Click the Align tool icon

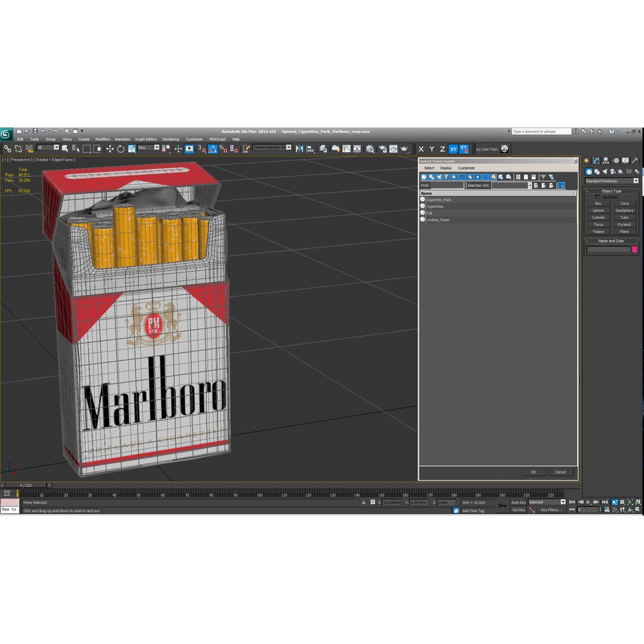pos(311,148)
